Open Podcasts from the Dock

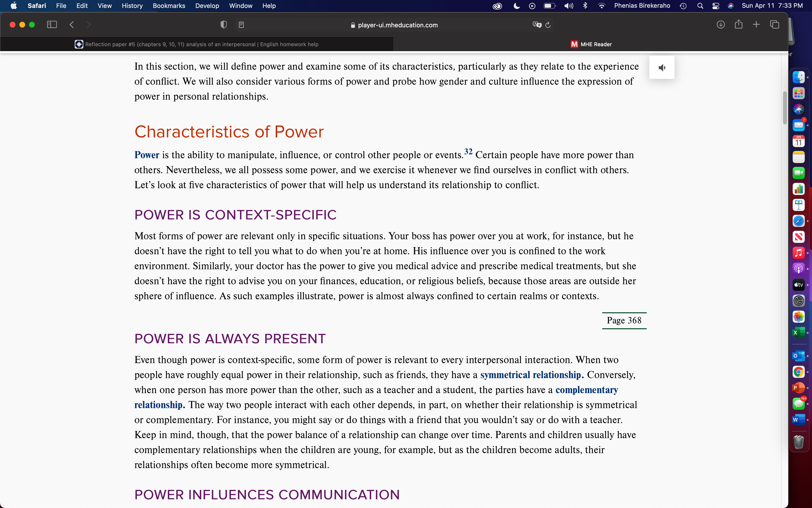798,269
